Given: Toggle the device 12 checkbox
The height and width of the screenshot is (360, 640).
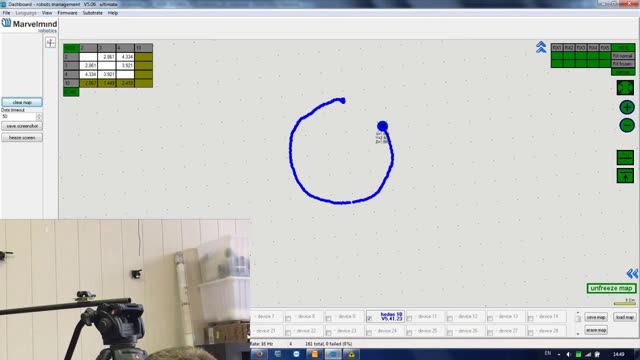Looking at the screenshot, I should [450, 318].
